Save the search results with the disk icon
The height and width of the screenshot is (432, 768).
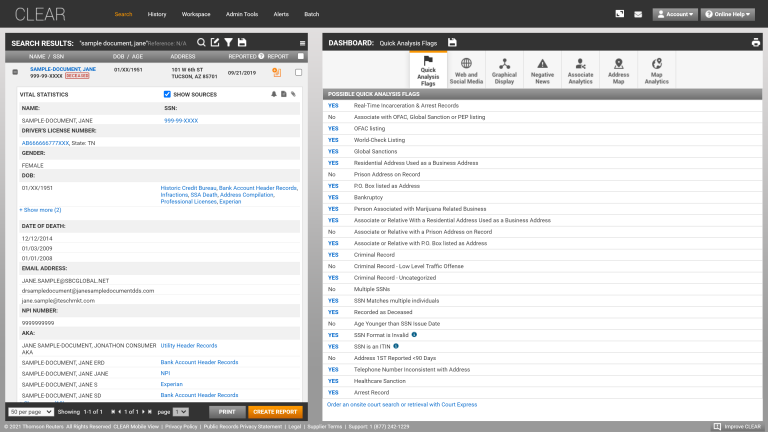point(244,42)
